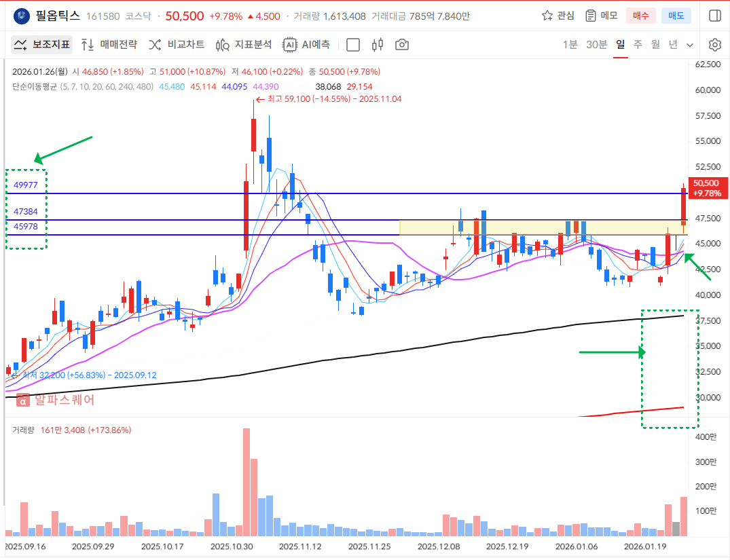Image resolution: width=730 pixels, height=560 pixels.
Task: Open chart settings via the gear icon
Action: (714, 45)
